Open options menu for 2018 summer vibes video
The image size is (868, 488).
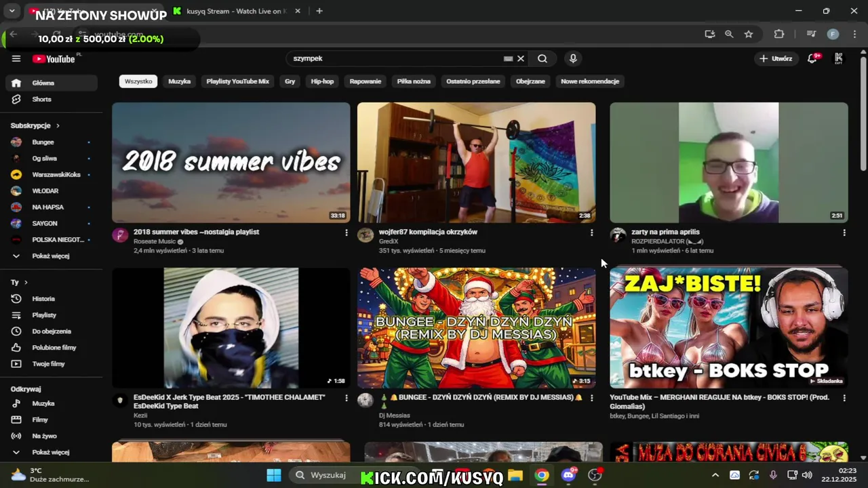[346, 232]
